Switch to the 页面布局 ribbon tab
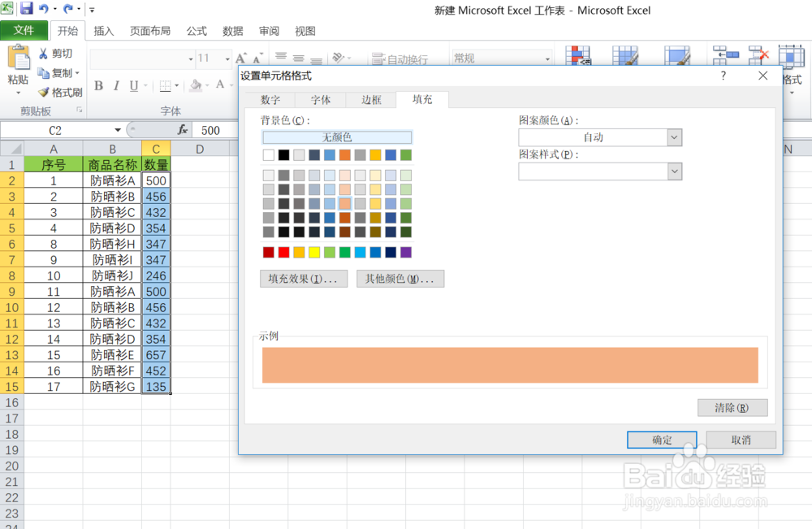Viewport: 812px width, 529px height. [150, 31]
